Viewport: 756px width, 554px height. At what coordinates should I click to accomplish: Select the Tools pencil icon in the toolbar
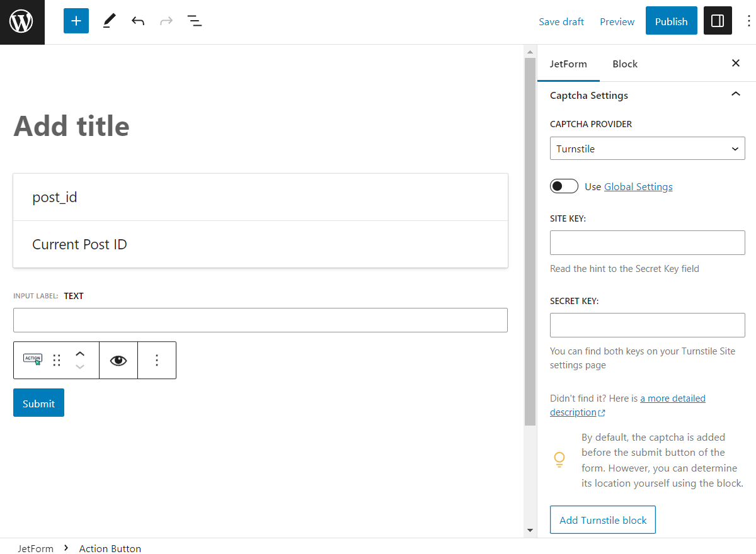point(108,21)
